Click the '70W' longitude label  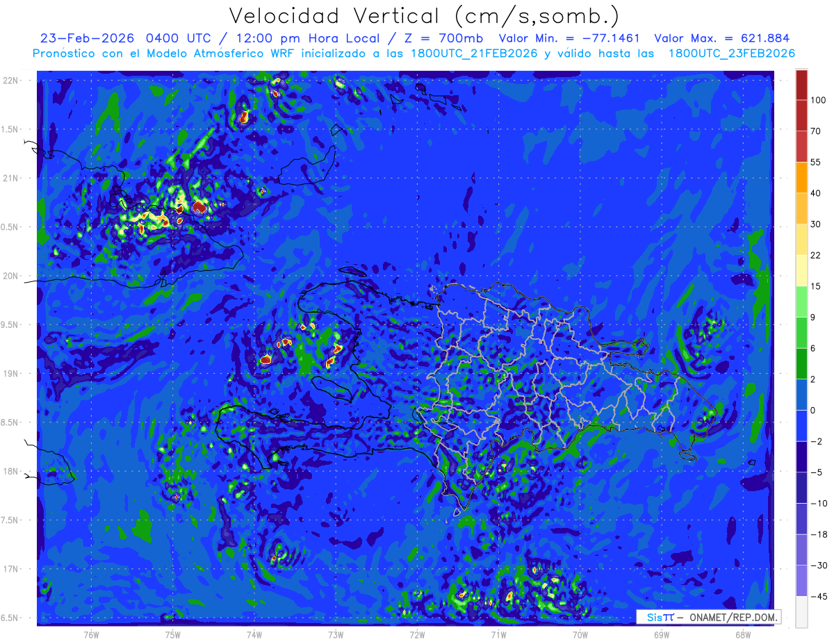point(580,634)
